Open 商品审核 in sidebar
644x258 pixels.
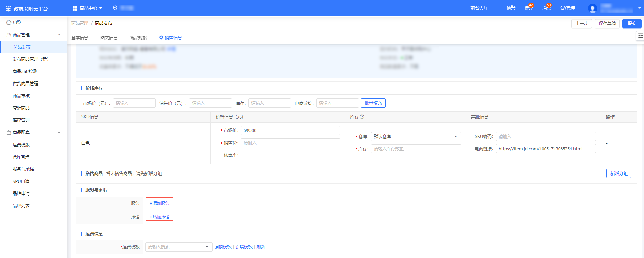click(x=21, y=96)
